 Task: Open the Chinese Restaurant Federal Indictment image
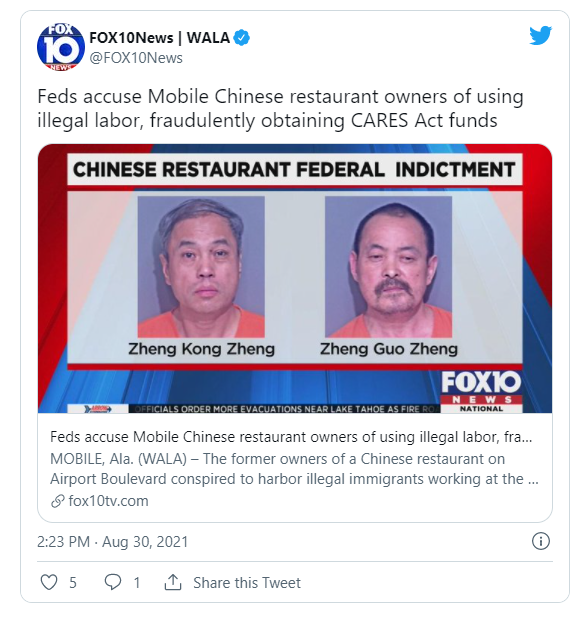tap(295, 278)
